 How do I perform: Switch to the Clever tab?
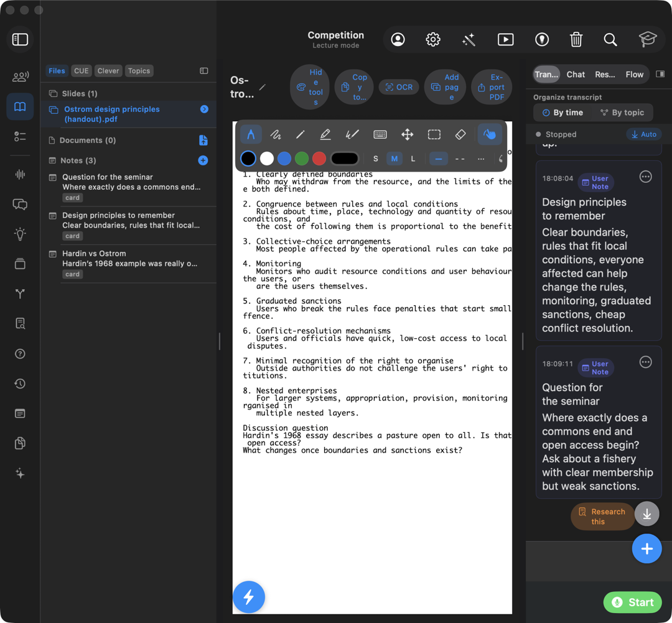click(x=108, y=71)
